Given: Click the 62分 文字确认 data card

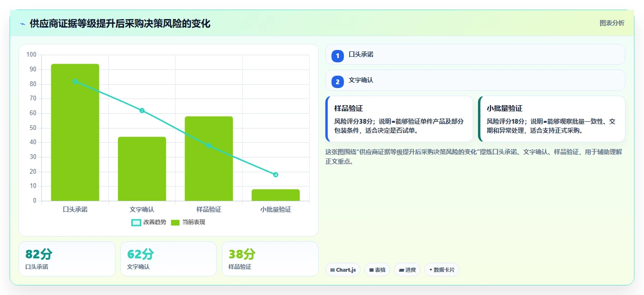Looking at the screenshot, I should [168, 259].
